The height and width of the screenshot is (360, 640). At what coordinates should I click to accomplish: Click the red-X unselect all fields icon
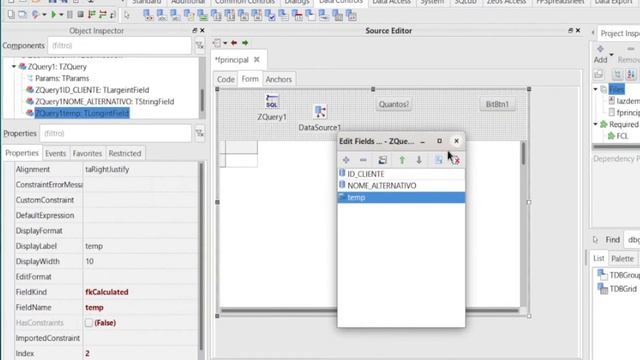point(456,160)
